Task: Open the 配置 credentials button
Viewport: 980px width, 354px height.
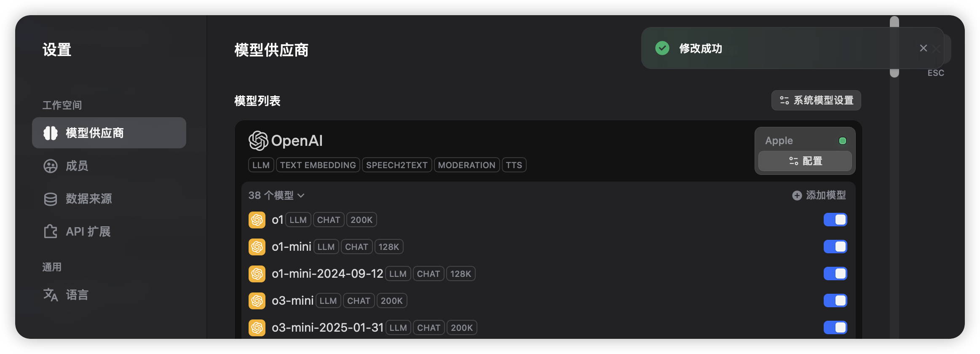Action: (x=805, y=161)
